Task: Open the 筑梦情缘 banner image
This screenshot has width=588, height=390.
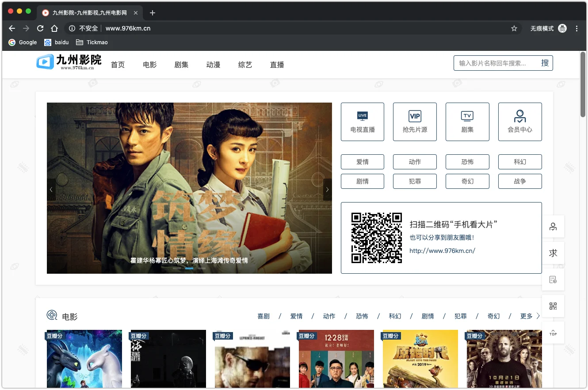Action: (189, 188)
